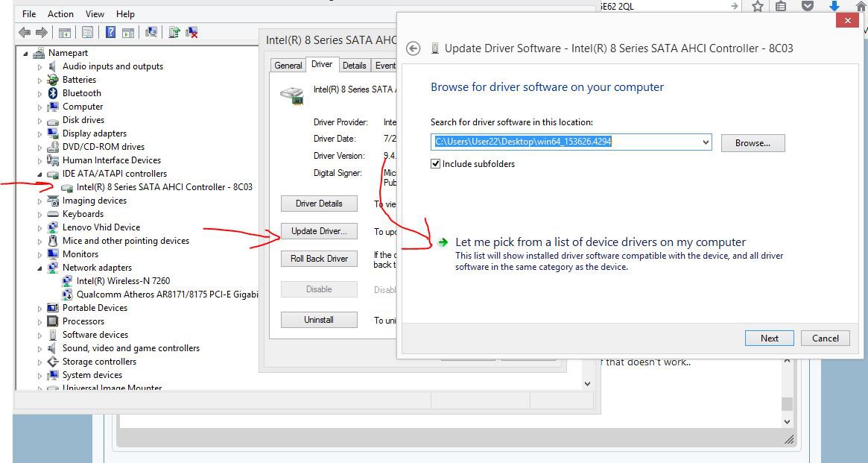Select Qualcomm Atheros AR8171/8175 network adapter
Image resolution: width=868 pixels, height=463 pixels.
click(167, 294)
